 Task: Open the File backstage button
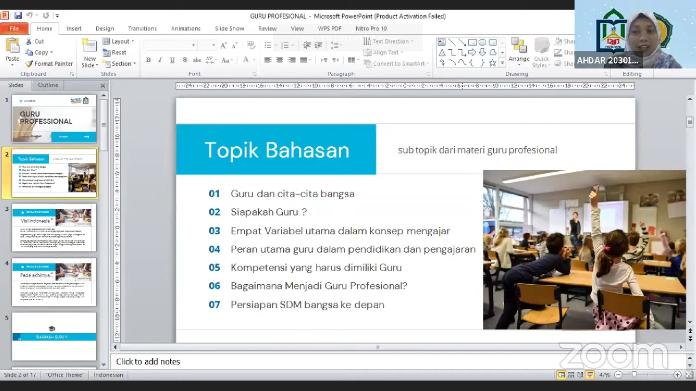click(x=14, y=28)
